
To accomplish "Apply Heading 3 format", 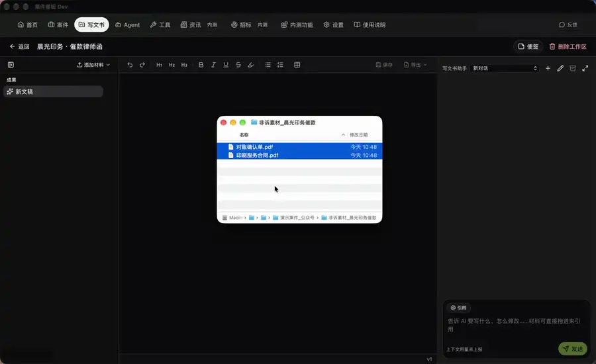I will pos(184,65).
